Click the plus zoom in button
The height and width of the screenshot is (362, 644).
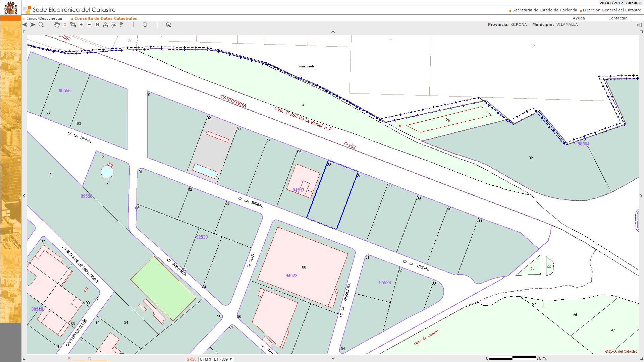click(x=81, y=25)
